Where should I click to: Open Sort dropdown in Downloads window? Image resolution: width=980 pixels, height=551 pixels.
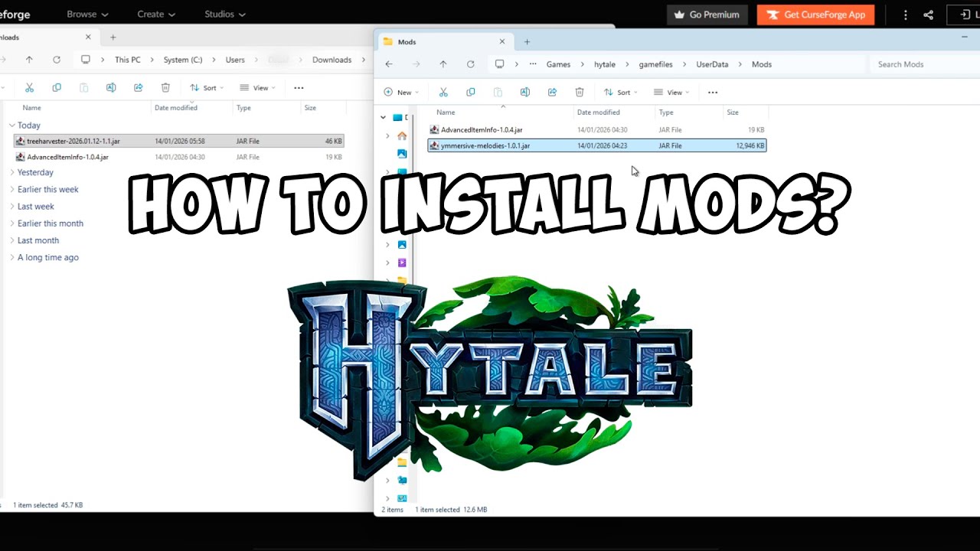click(x=207, y=88)
